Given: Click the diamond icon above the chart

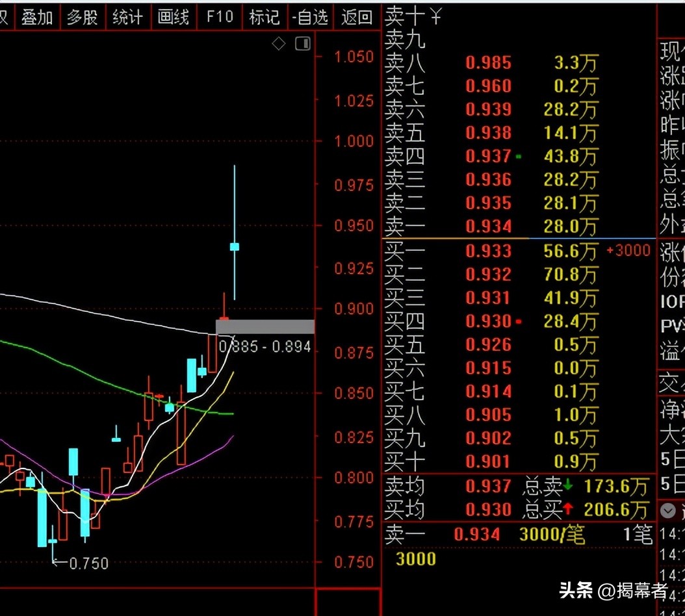Looking at the screenshot, I should (x=278, y=44).
